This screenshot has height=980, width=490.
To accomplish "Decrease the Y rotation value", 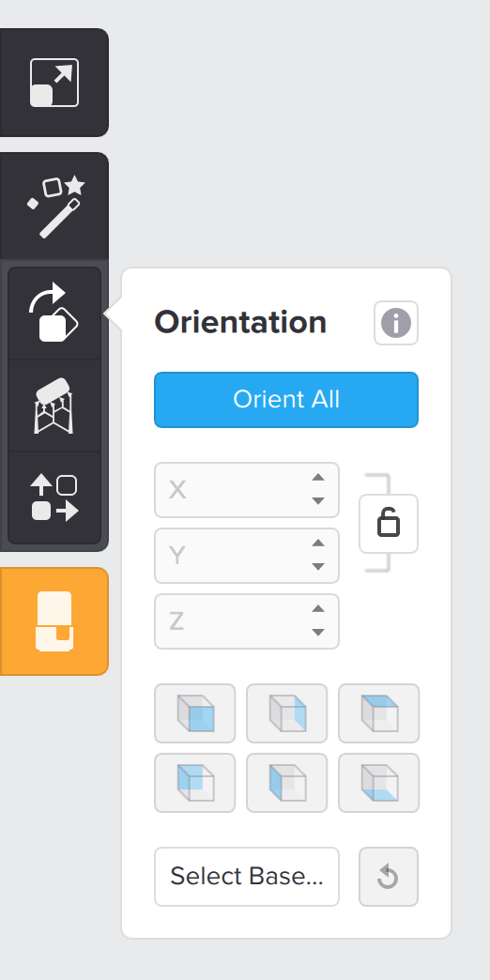I will [x=318, y=567].
